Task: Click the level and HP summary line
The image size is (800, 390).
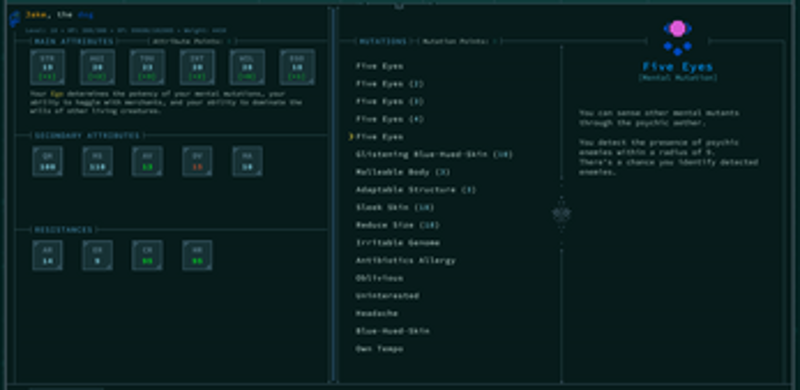Action: point(126,30)
